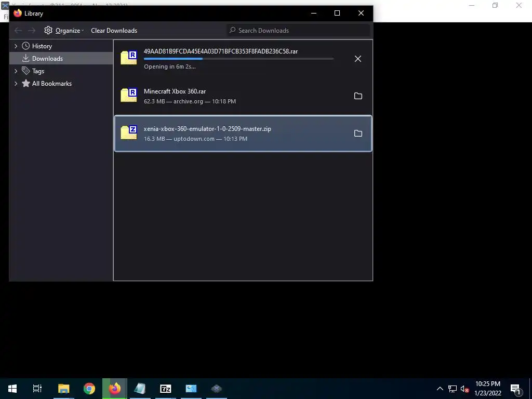Viewport: 532px width, 399px height.
Task: Close the background Xenia window
Action: click(x=519, y=5)
